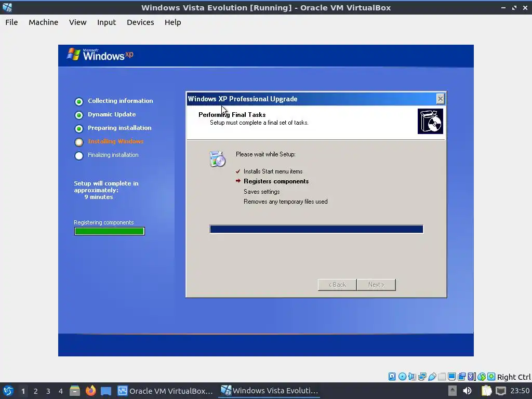
Task: Click the optical disc status icon
Action: point(402,376)
